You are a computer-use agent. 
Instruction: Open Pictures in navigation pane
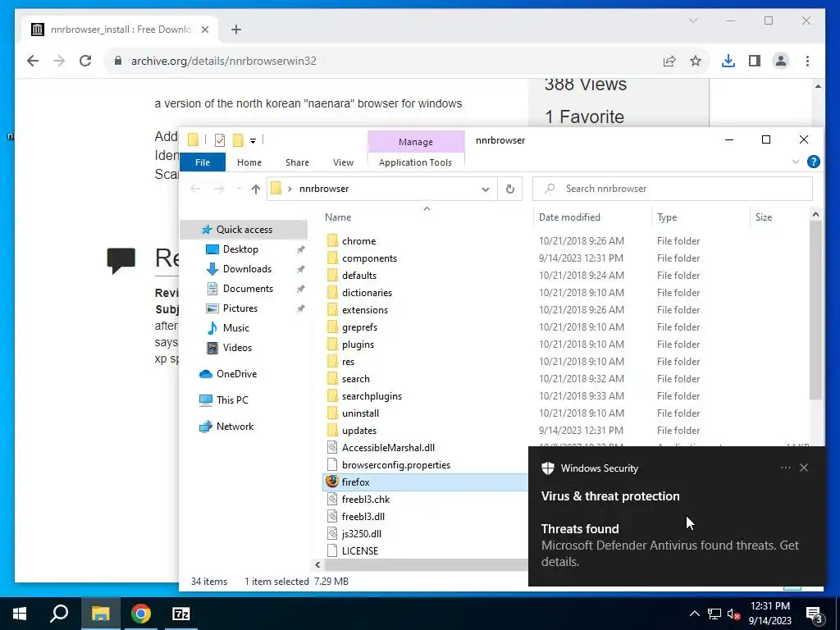point(240,308)
